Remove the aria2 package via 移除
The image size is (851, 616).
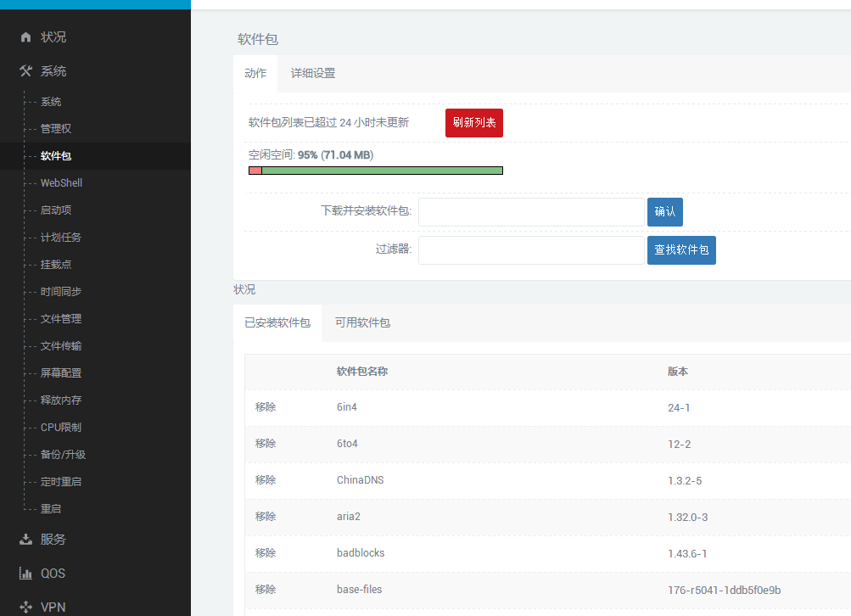(x=266, y=516)
